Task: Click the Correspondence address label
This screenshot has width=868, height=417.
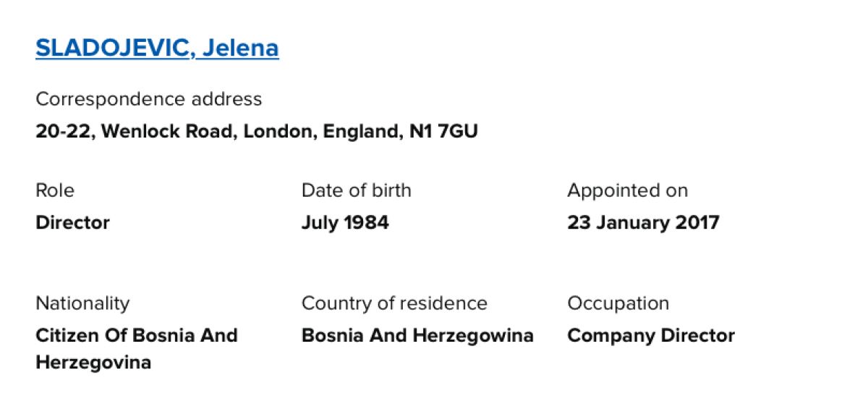Action: click(148, 98)
